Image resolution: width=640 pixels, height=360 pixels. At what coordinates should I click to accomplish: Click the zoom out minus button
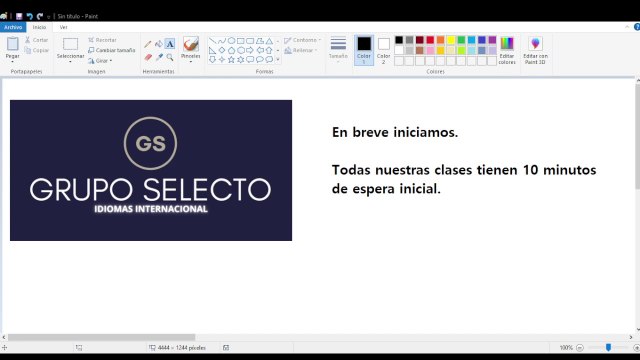tap(580, 348)
